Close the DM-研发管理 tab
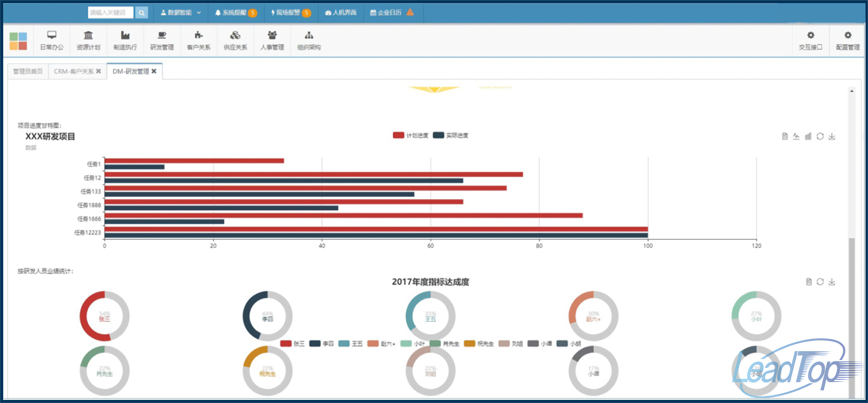 (x=154, y=71)
